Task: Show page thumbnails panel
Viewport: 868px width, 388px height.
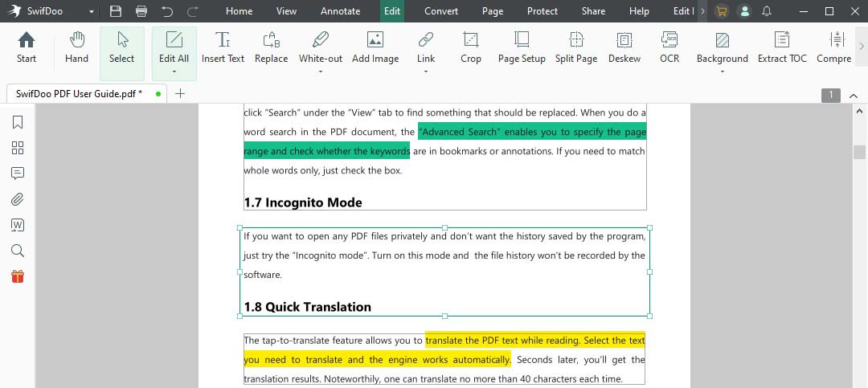Action: pyautogui.click(x=18, y=148)
